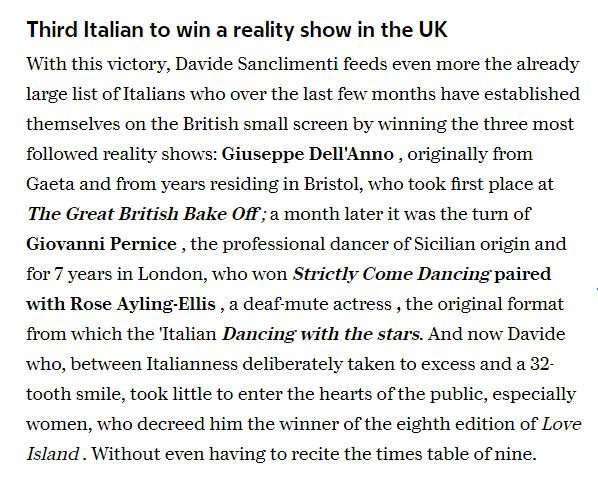Click the italic title The Great British Bake Off
Screen dimensions: 598x498
pyautogui.click(x=144, y=214)
